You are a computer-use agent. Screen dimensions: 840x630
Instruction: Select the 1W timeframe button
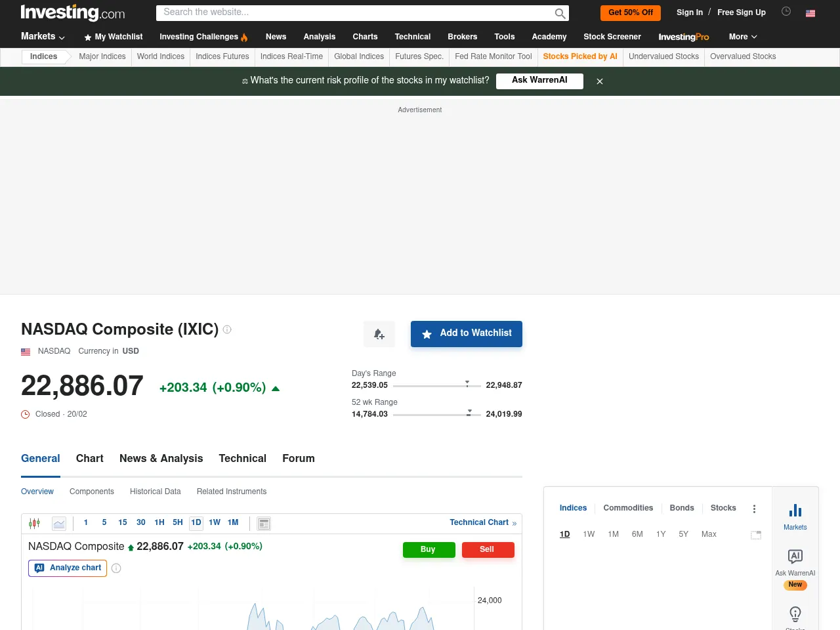click(214, 522)
